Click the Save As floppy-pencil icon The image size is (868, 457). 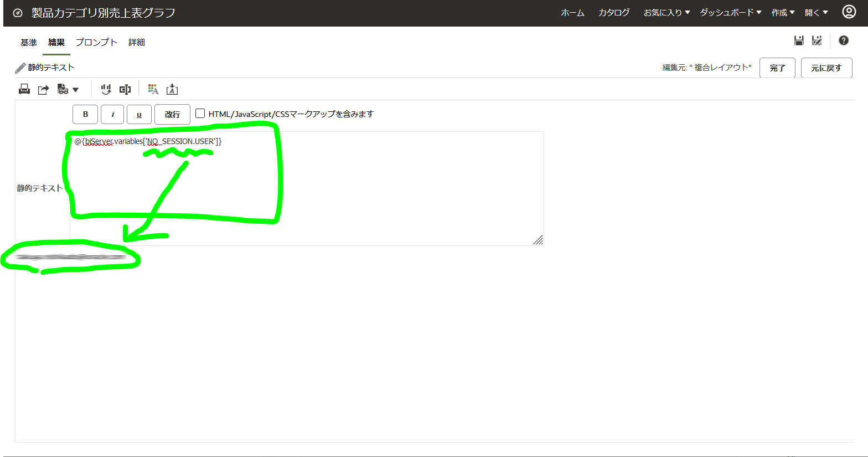click(x=817, y=40)
